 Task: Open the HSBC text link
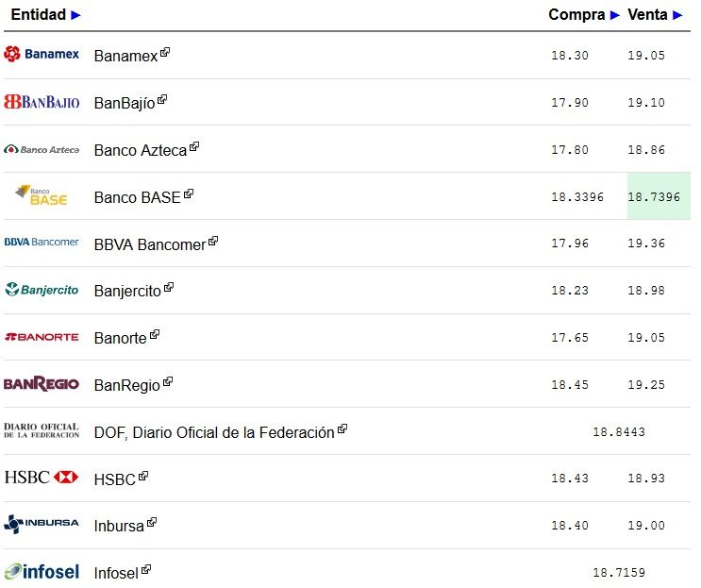click(x=114, y=479)
